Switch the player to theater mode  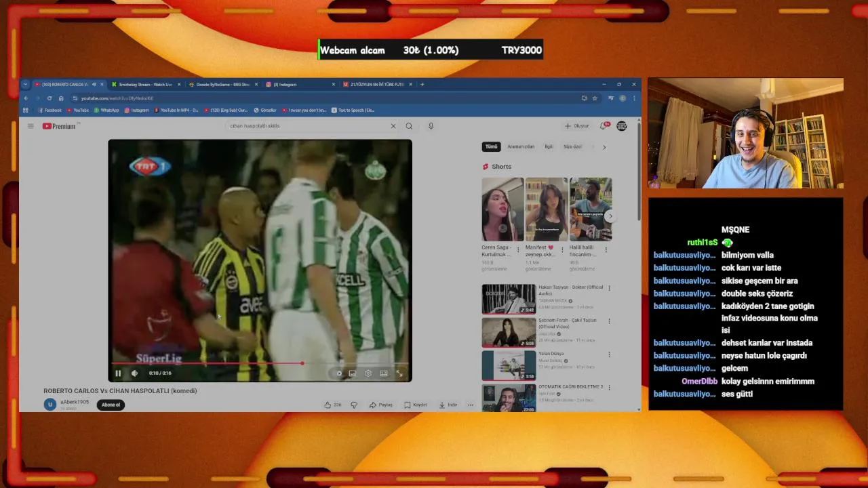click(x=384, y=373)
